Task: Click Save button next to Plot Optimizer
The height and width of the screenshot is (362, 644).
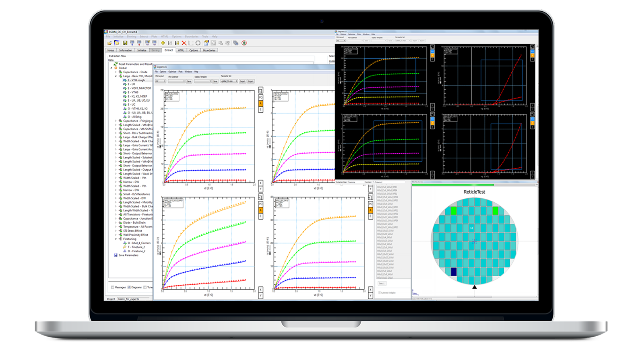Action: (189, 81)
